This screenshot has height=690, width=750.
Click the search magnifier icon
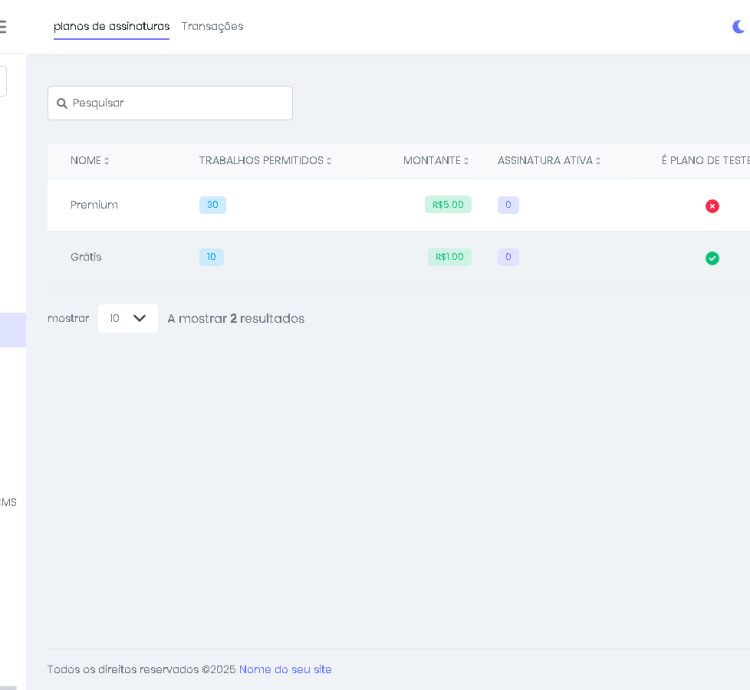pyautogui.click(x=62, y=103)
